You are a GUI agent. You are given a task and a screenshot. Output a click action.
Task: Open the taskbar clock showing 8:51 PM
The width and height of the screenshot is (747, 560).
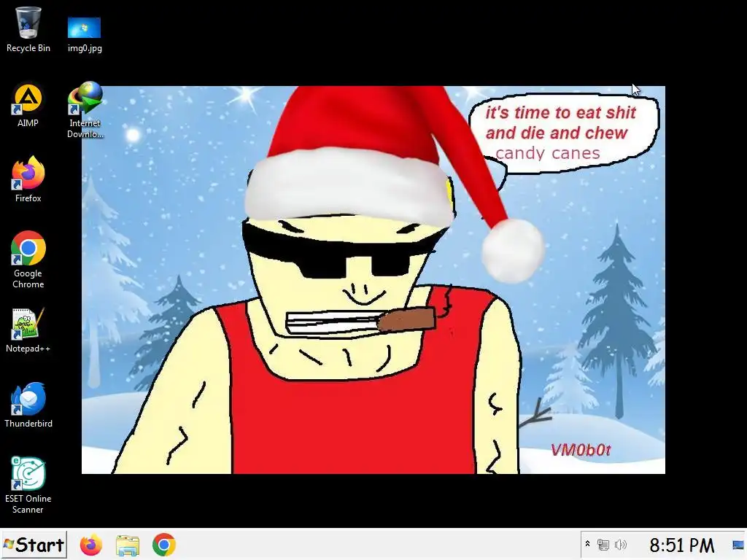(x=682, y=545)
